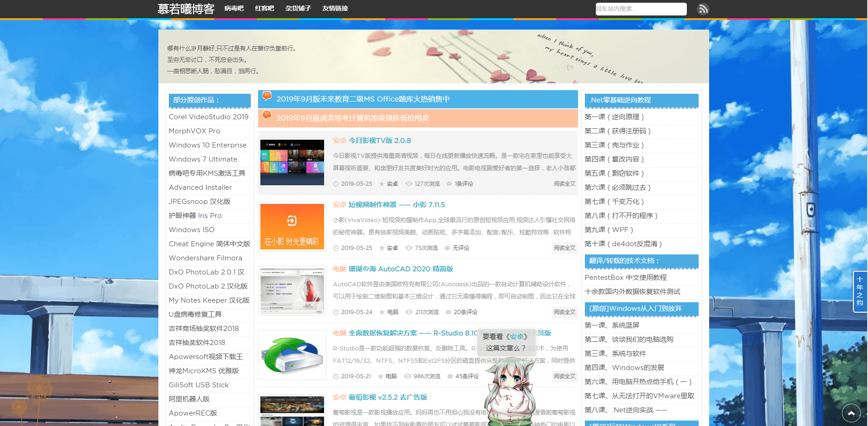868x426 pixels.
Task: Open the Cheat Engine 简体中文版 link
Action: (x=209, y=244)
